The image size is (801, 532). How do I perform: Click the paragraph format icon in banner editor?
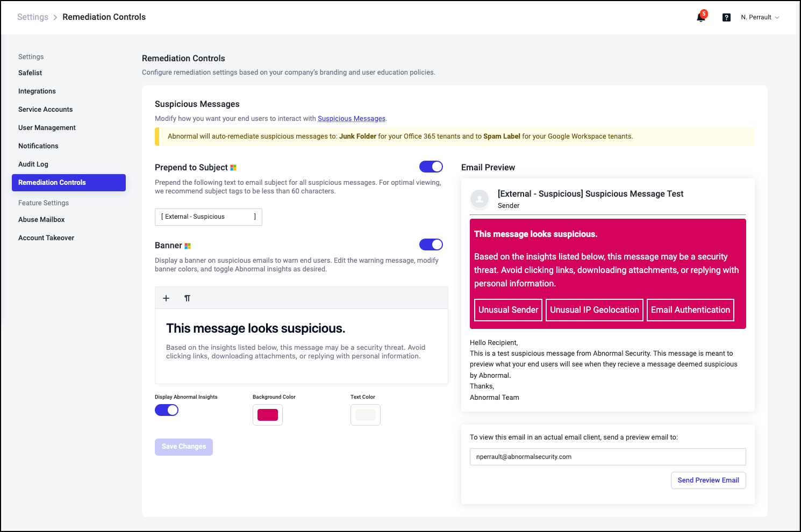pyautogui.click(x=187, y=298)
